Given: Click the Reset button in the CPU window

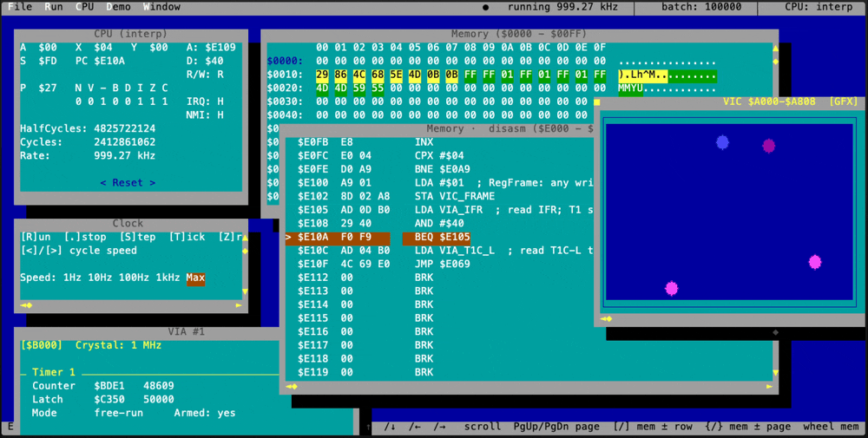Looking at the screenshot, I should click(128, 182).
